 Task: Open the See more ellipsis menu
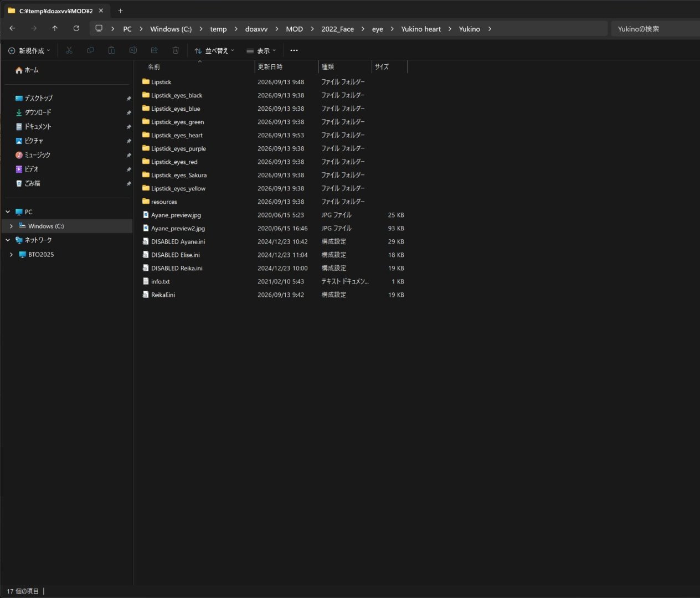point(294,50)
